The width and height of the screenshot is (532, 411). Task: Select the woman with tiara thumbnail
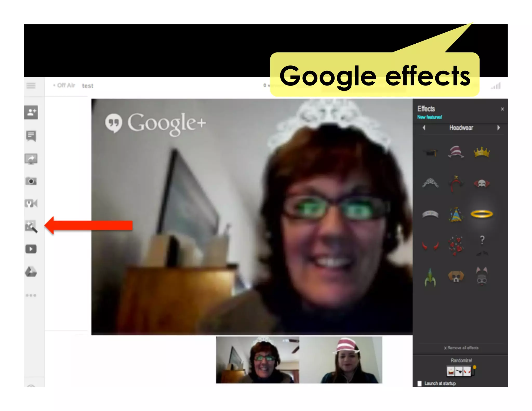[x=258, y=360]
